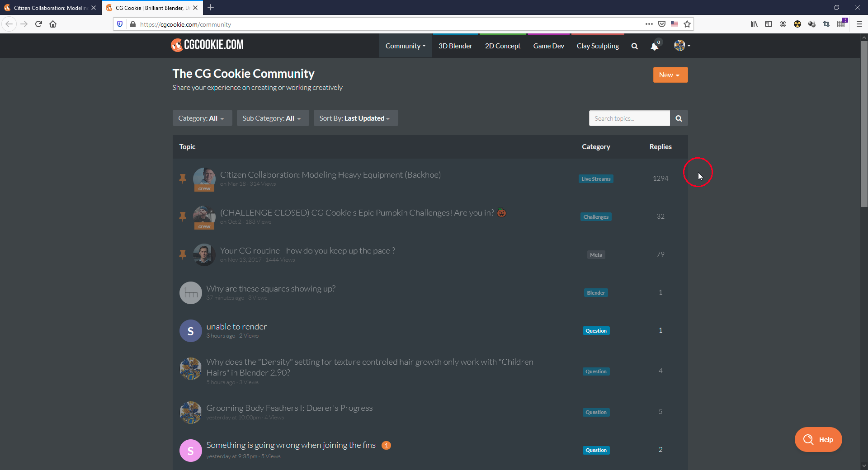
Task: Expand Sort By: Last Updated dropdown
Action: tap(356, 118)
